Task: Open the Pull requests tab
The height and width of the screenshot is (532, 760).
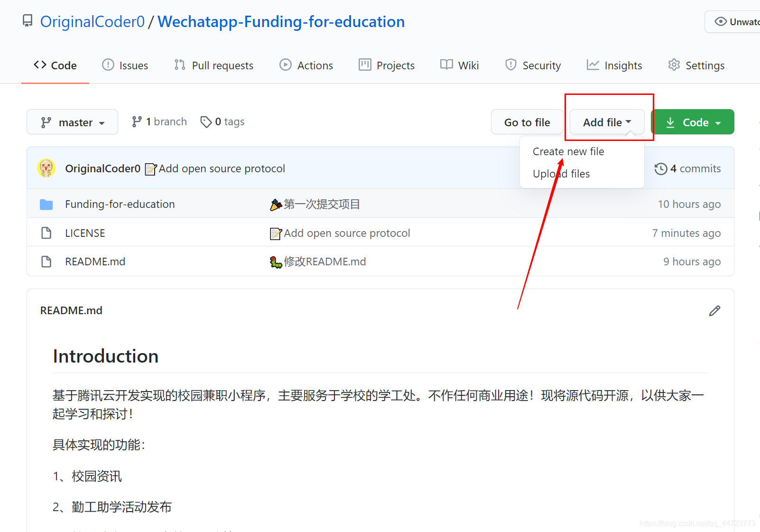Action: click(213, 65)
